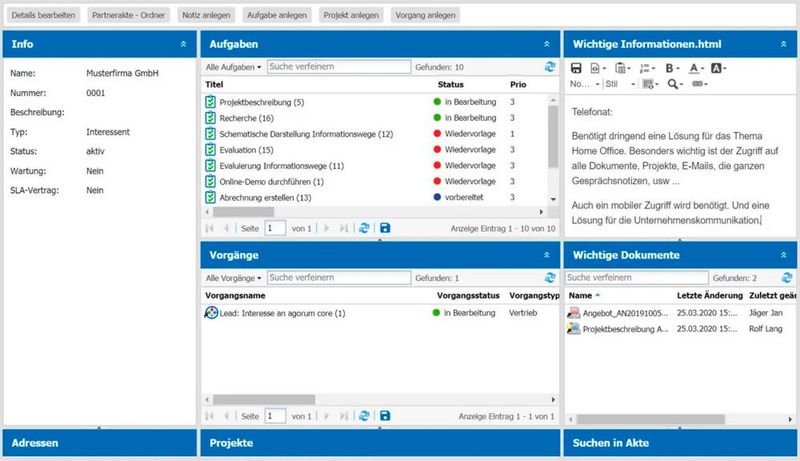The width and height of the screenshot is (800, 461).
Task: Sort Aufgaben by Prio column
Action: click(x=518, y=85)
